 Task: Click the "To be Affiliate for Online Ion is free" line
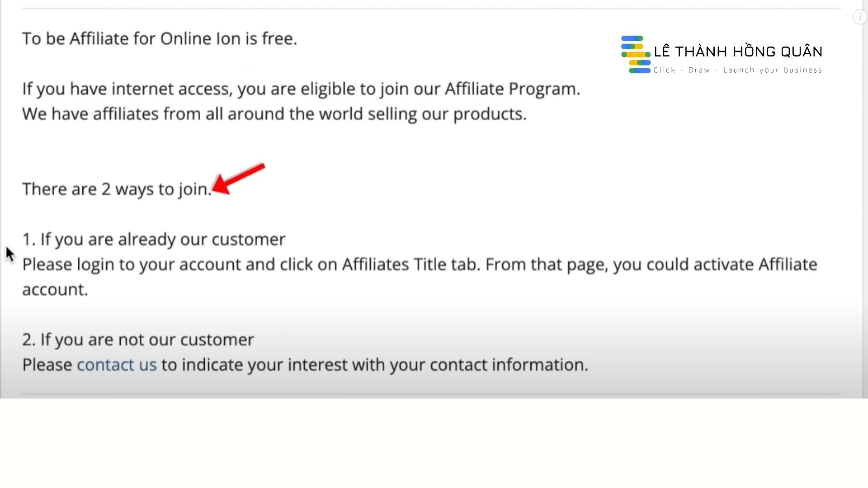[x=160, y=39]
